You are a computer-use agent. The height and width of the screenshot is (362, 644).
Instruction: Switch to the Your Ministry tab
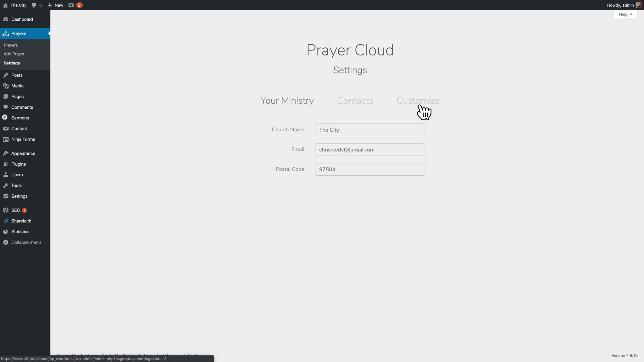(x=287, y=101)
